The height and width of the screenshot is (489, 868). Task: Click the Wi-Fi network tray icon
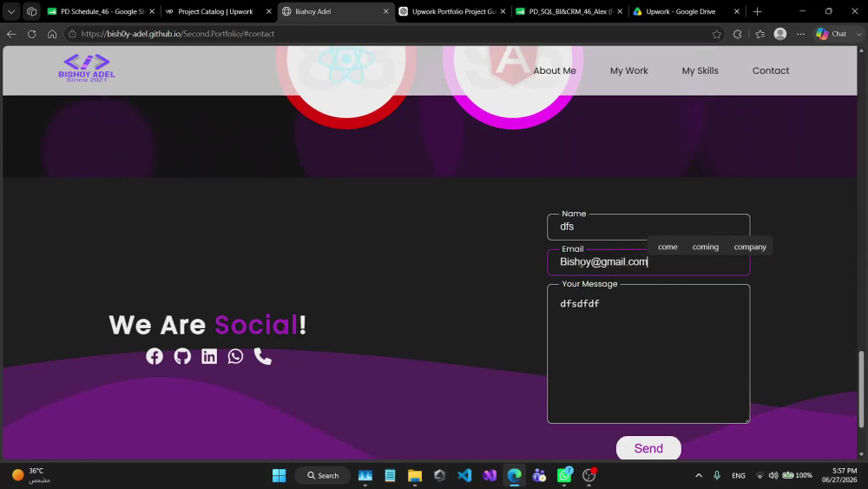(759, 475)
